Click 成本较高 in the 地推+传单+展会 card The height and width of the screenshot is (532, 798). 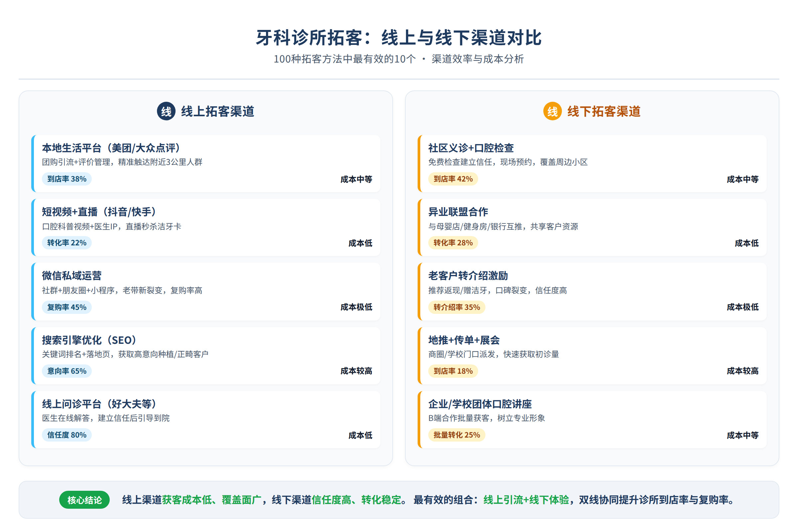[x=742, y=371]
